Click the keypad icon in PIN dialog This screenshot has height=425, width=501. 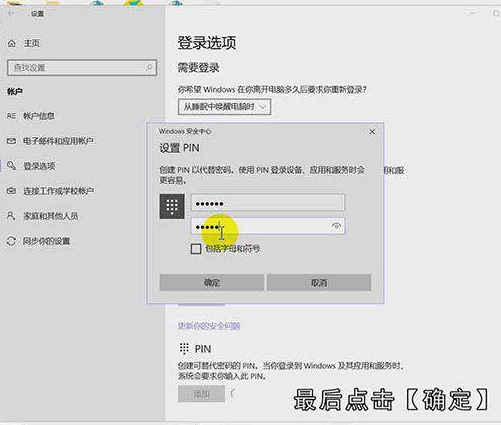click(172, 206)
